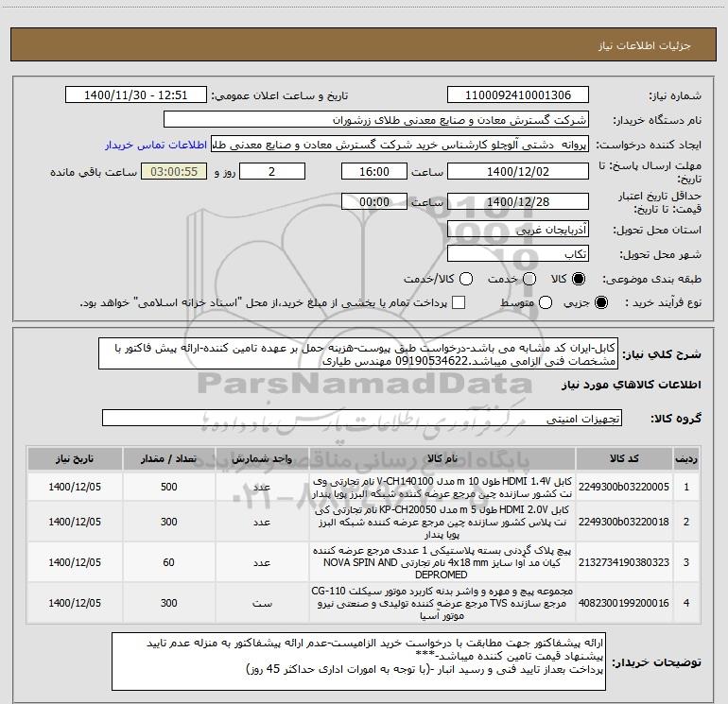Click the general need description box

tap(358, 354)
